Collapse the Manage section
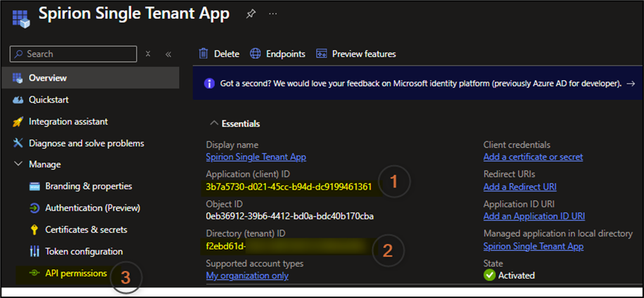 (18, 164)
